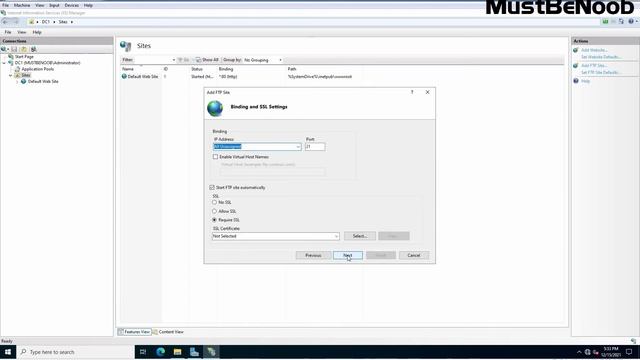Click the dialog help question mark
This screenshot has width=640, height=360.
click(x=412, y=92)
